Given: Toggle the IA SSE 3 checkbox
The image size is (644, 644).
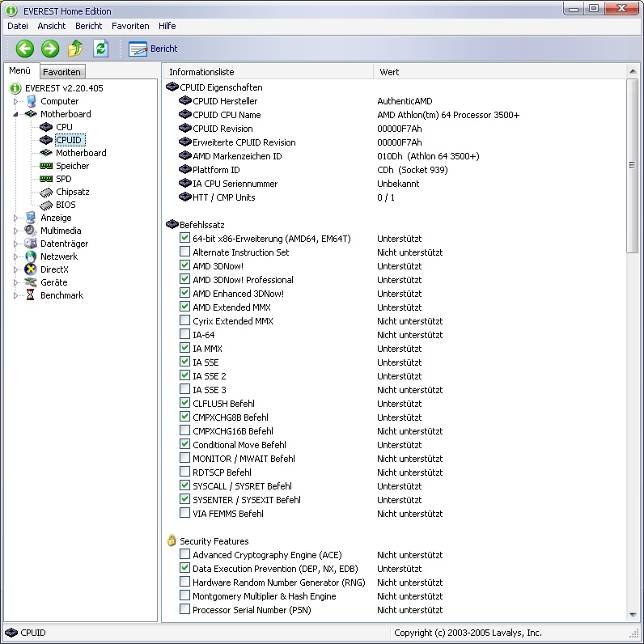Looking at the screenshot, I should click(x=184, y=389).
